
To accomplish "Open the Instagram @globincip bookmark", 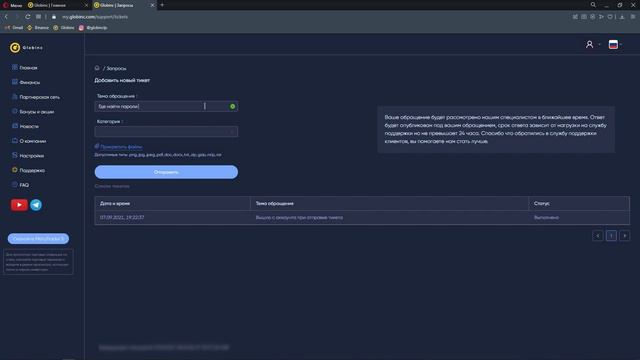I will point(93,28).
